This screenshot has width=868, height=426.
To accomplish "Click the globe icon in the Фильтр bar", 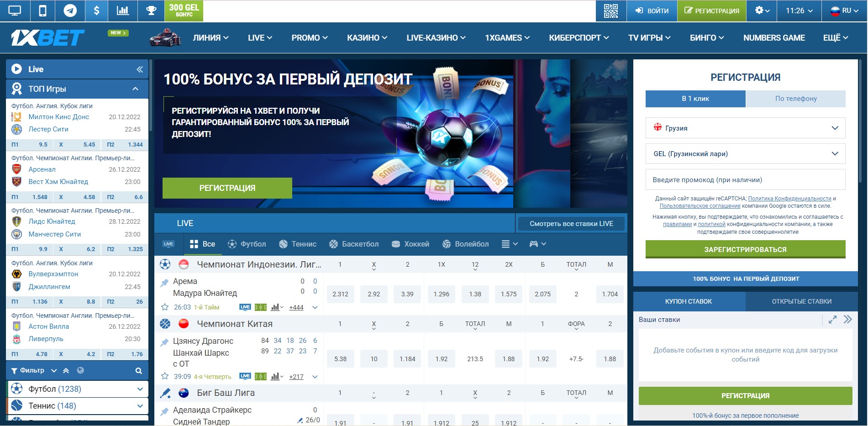I will coord(80,370).
